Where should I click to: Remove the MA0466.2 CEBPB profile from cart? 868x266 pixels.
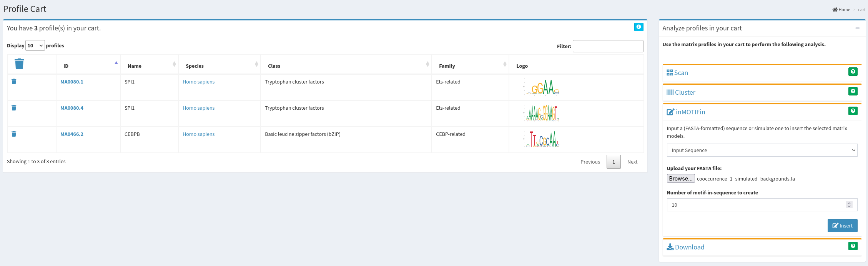tap(14, 134)
